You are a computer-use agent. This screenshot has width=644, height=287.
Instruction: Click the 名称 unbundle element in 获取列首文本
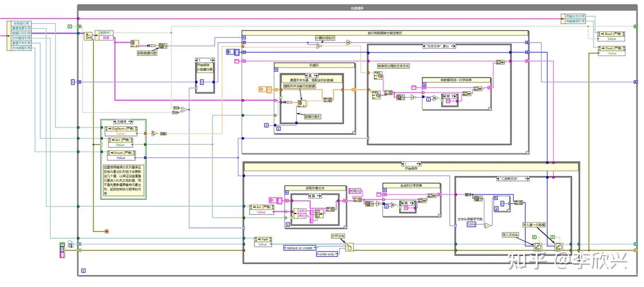click(x=301, y=210)
